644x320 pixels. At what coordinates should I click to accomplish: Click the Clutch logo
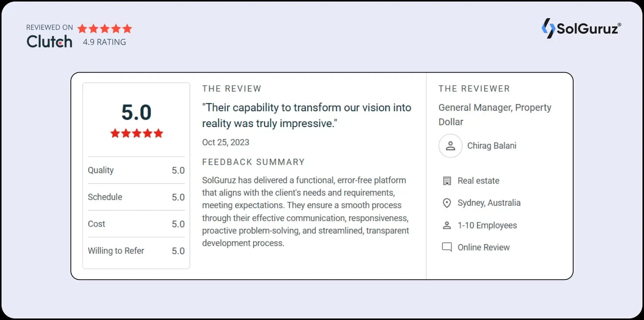[x=49, y=41]
